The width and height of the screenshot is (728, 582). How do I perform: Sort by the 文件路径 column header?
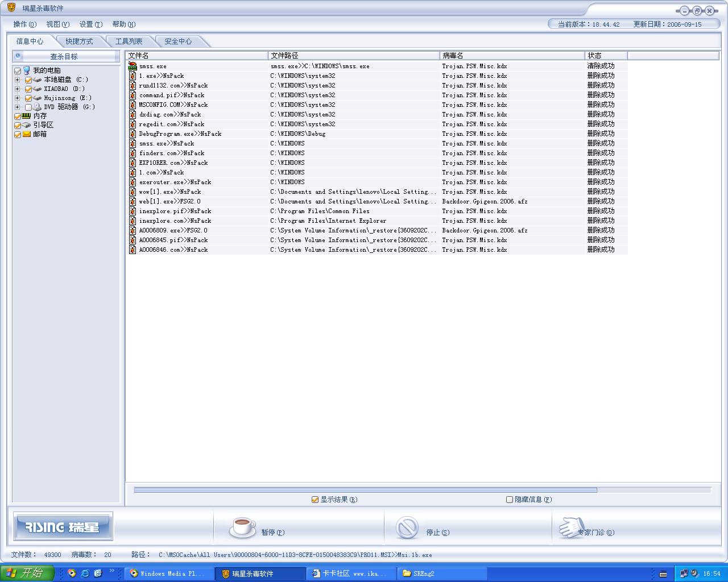[x=354, y=56]
